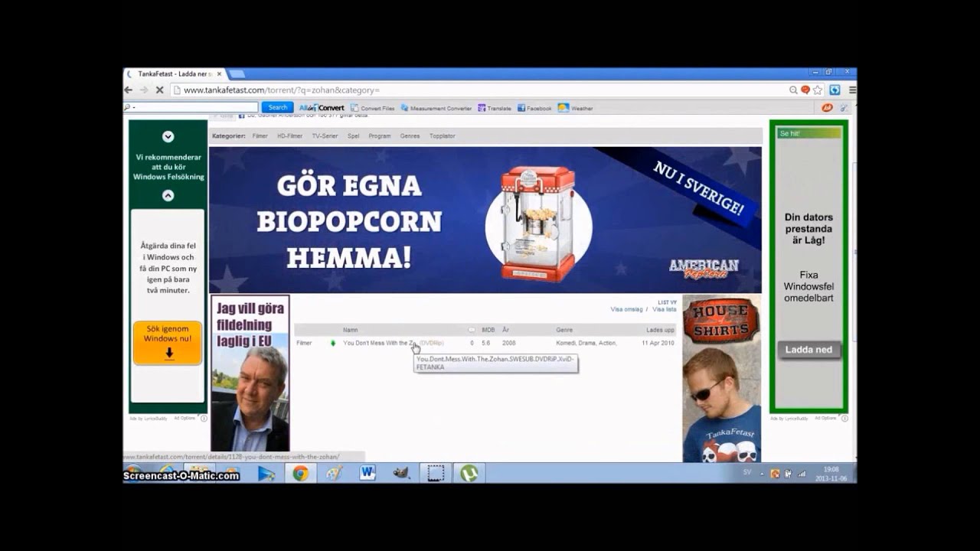Click the address bar URL
This screenshot has height=551, width=980.
(281, 90)
